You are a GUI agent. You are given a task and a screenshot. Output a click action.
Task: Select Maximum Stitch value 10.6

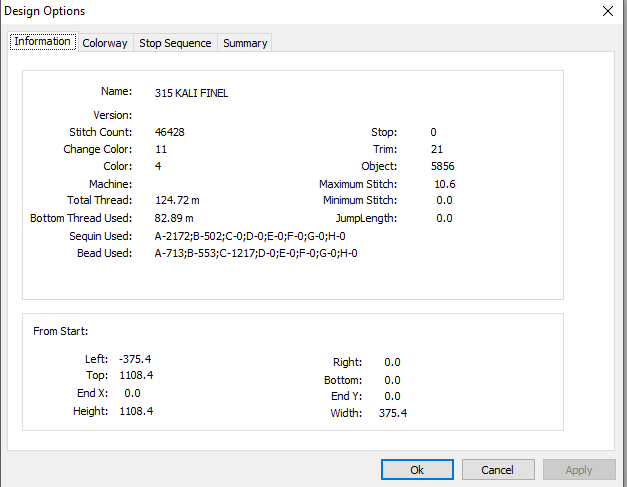pyautogui.click(x=445, y=184)
